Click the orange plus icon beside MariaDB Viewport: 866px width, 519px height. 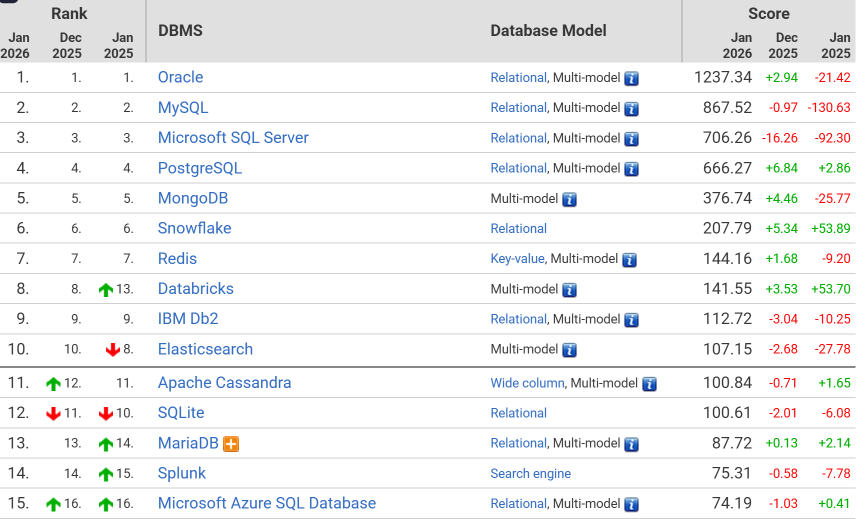click(x=231, y=443)
